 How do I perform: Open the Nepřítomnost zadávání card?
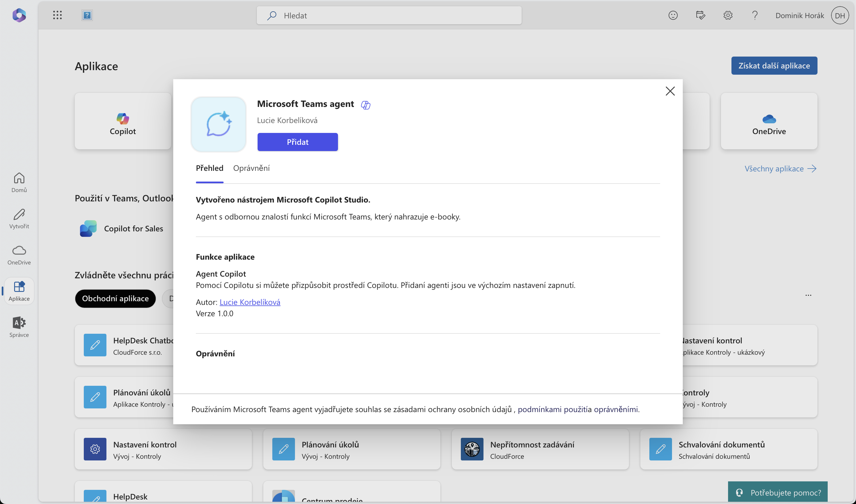(x=540, y=449)
